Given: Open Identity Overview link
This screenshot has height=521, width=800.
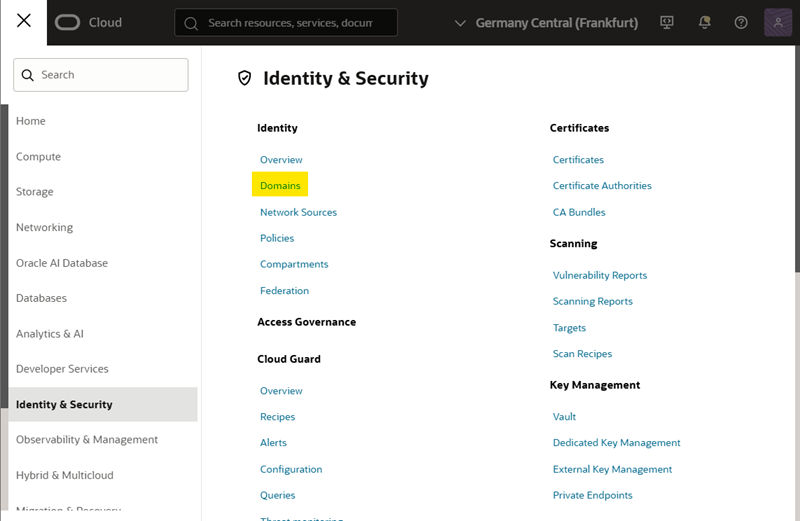Looking at the screenshot, I should coord(281,160).
